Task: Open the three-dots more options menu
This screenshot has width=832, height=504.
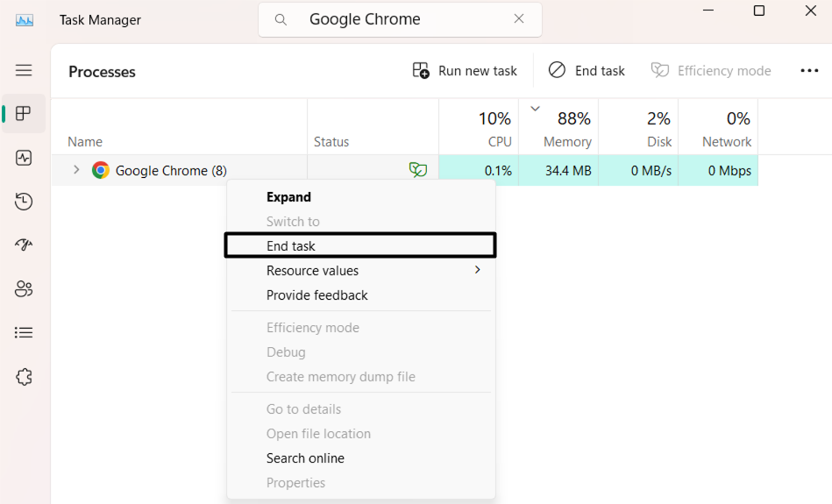Action: point(809,71)
